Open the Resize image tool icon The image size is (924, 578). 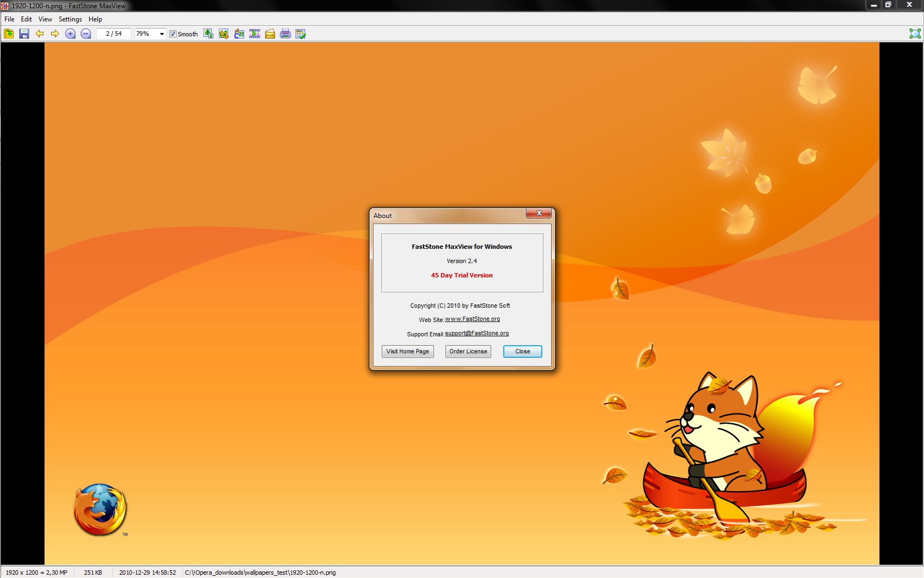click(x=208, y=34)
